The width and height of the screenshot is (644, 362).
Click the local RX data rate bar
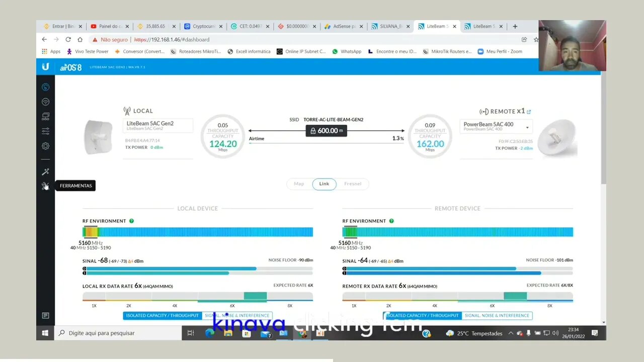[x=198, y=297]
